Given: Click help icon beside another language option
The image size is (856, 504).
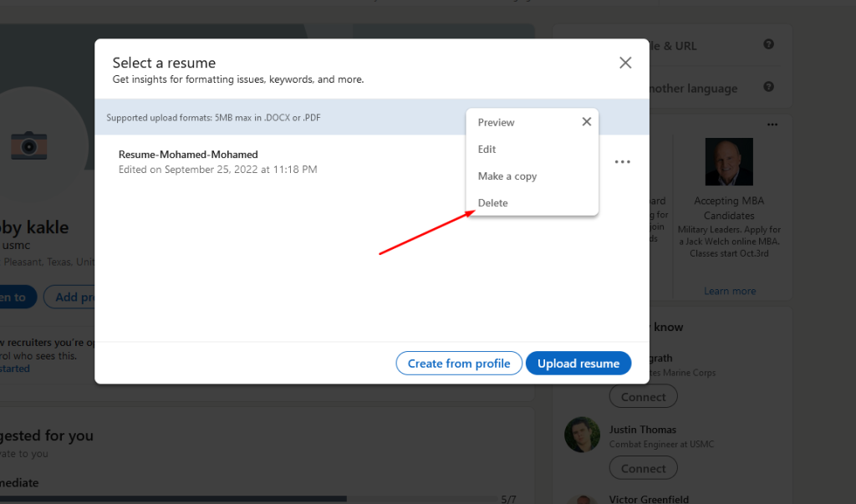Looking at the screenshot, I should point(768,87).
